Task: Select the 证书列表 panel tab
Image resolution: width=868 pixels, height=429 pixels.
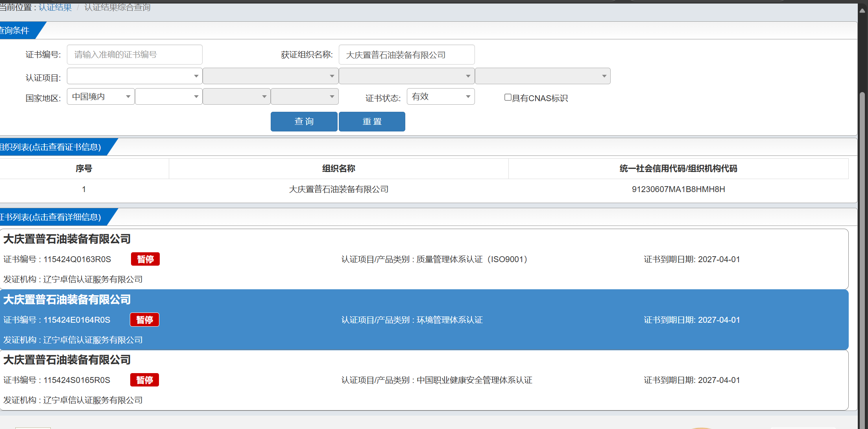Action: click(53, 217)
